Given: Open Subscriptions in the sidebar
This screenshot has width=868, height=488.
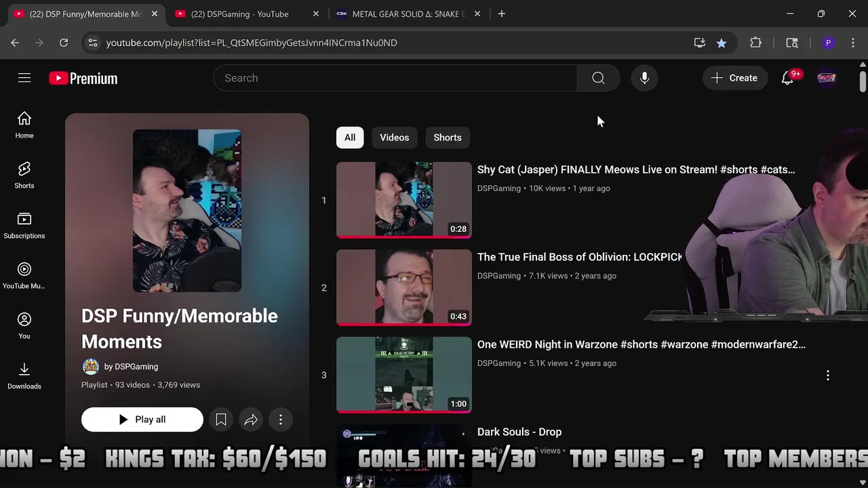Looking at the screenshot, I should 24,226.
